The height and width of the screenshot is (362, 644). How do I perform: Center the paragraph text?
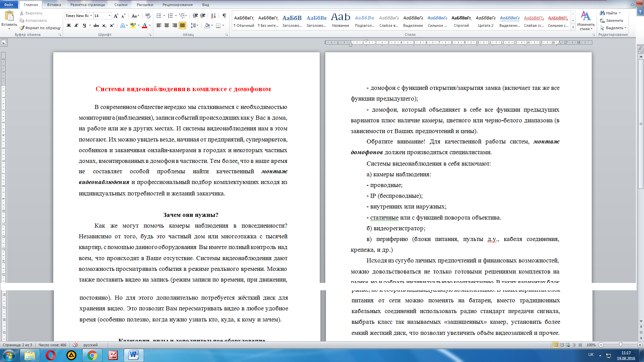[167, 25]
